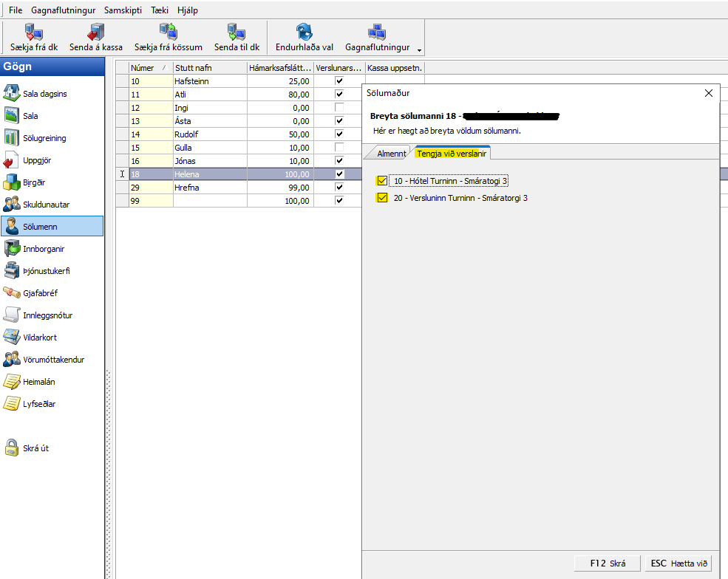Click the ESC Hætta við button
This screenshot has width=728, height=579.
pyautogui.click(x=678, y=563)
